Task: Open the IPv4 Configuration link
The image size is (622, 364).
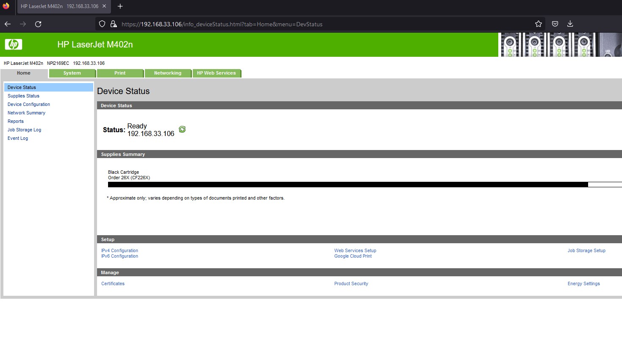Action: click(x=119, y=250)
